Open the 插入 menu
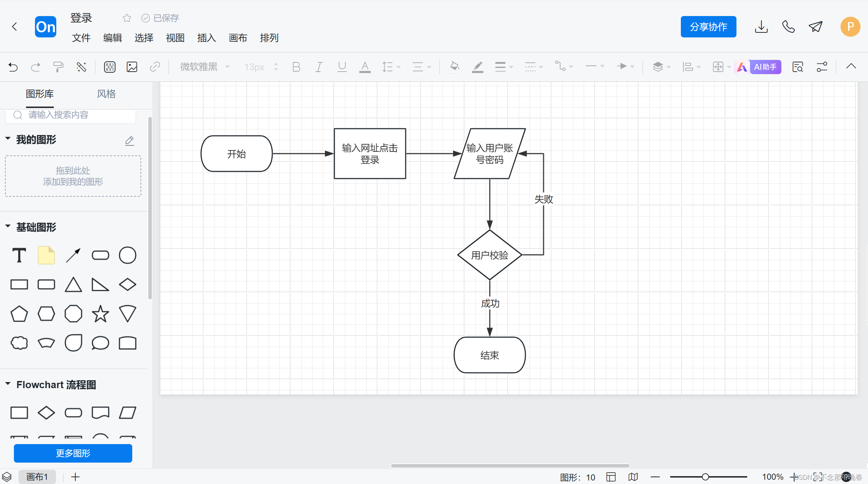868x484 pixels. pyautogui.click(x=206, y=38)
